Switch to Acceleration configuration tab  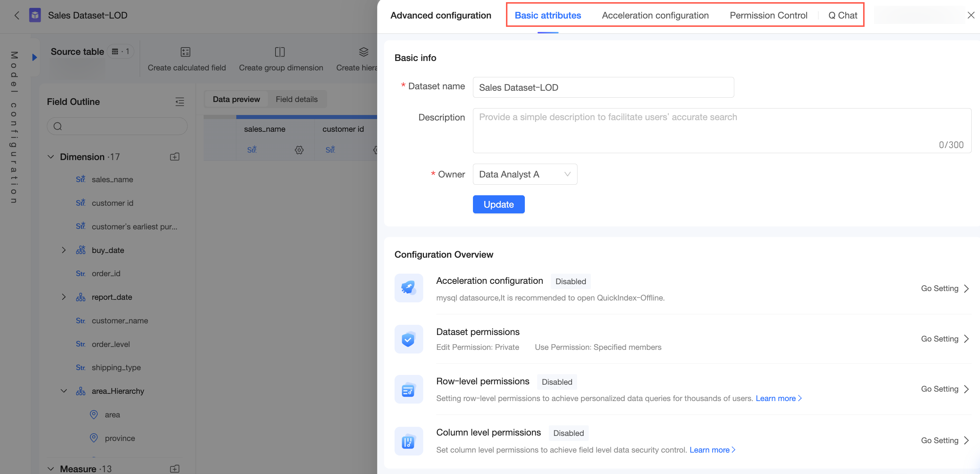coord(655,15)
